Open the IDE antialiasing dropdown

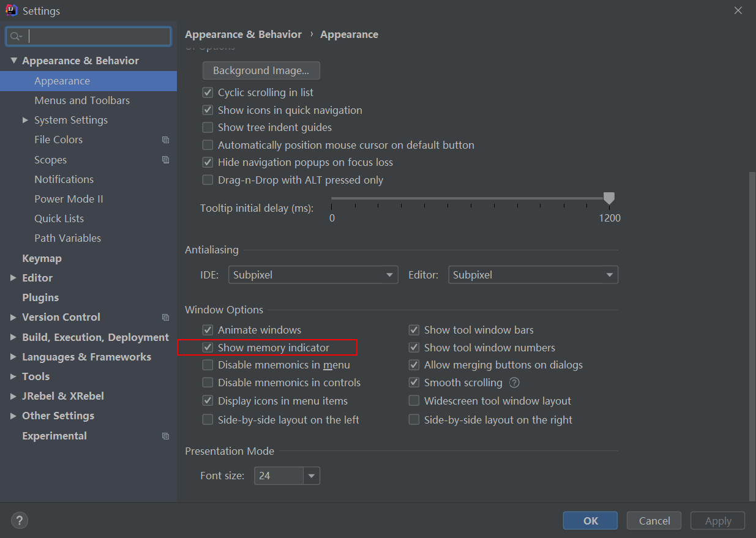point(313,275)
